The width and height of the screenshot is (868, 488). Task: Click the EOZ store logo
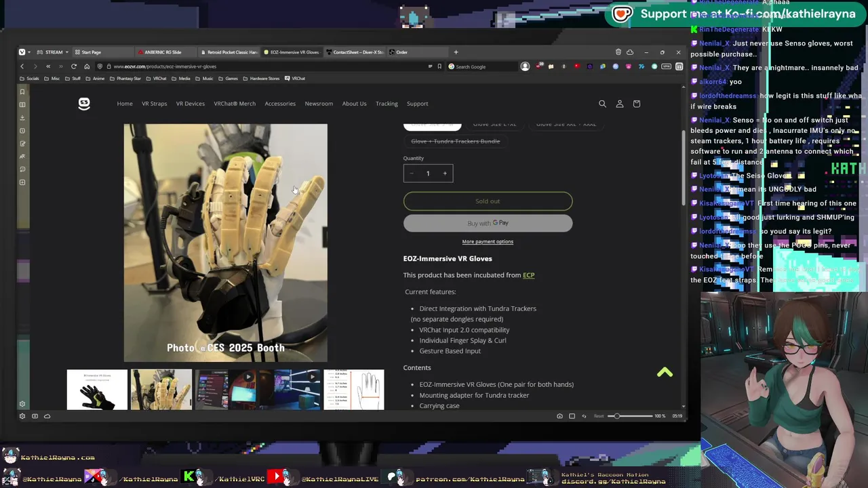[84, 104]
